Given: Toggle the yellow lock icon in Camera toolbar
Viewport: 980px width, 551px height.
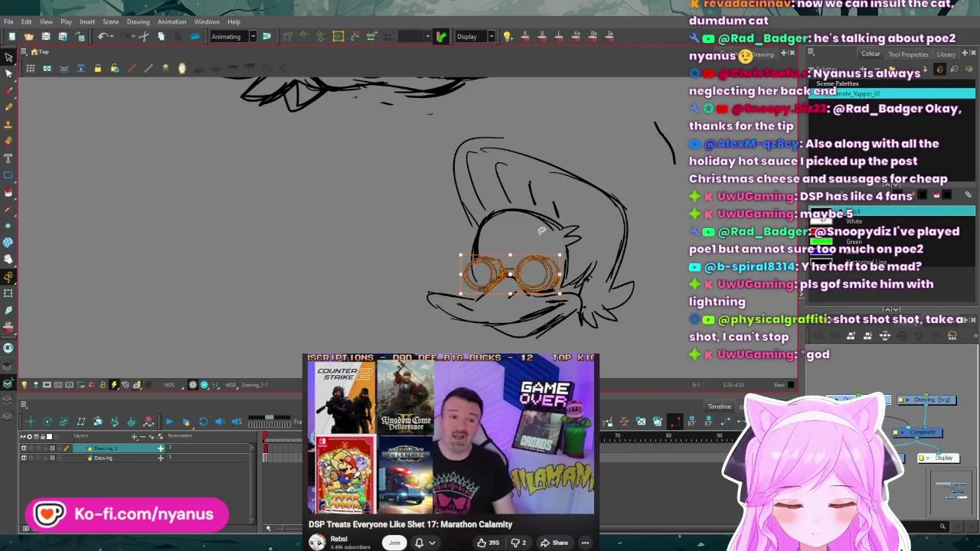Looking at the screenshot, I should 97,69.
